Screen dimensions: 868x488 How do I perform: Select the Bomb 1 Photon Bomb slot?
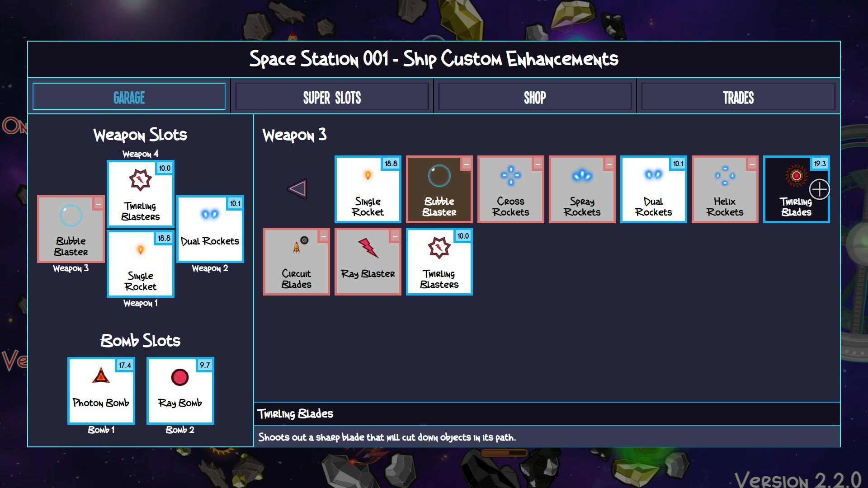101,391
